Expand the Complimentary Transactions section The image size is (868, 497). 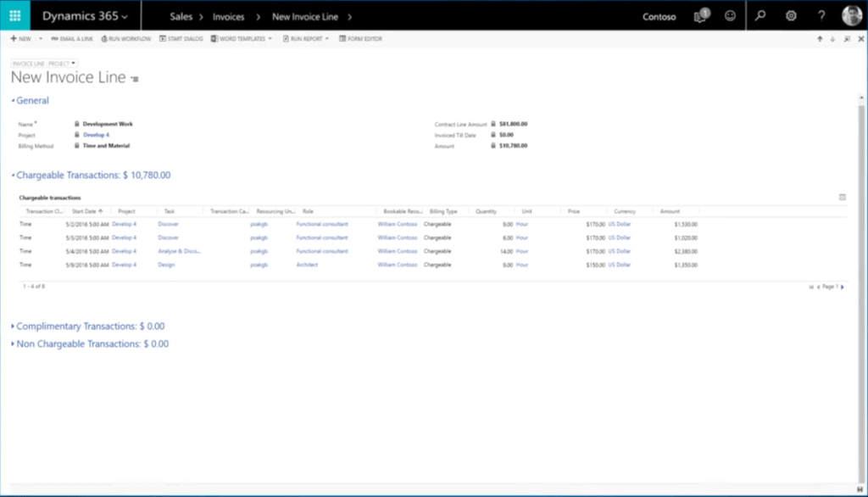[90, 326]
